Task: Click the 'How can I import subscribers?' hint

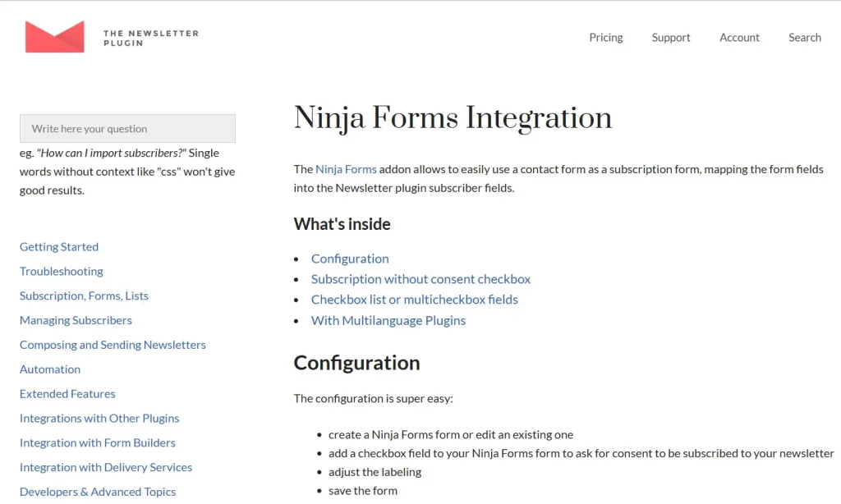Action: click(112, 153)
